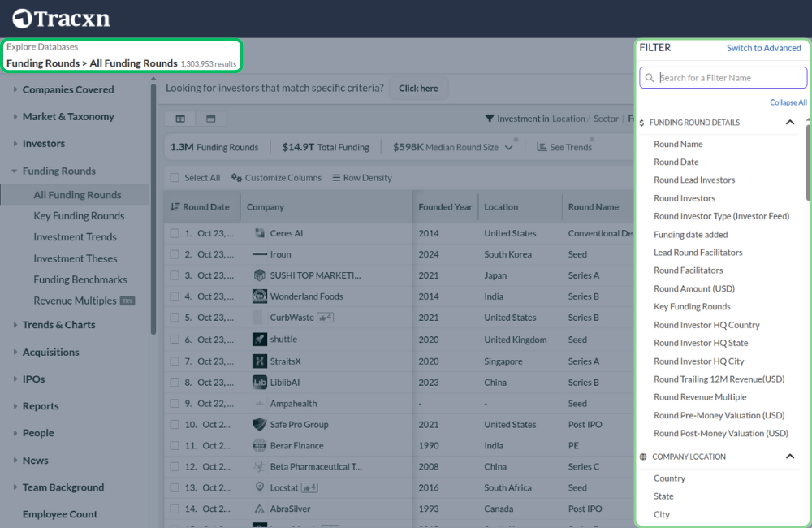Collapse the FUNDING ROUND DETAILS section
This screenshot has width=812, height=528.
pos(788,122)
